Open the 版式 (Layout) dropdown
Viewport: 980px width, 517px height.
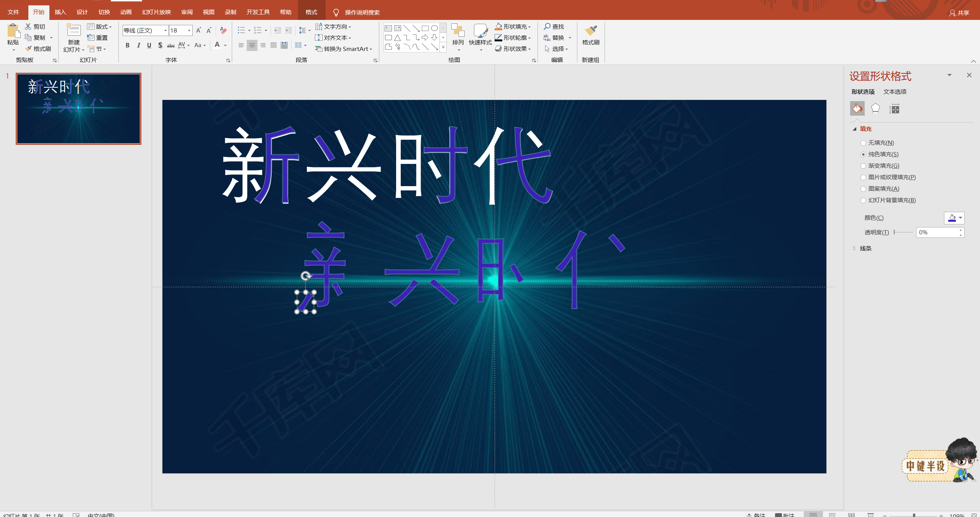pyautogui.click(x=100, y=26)
